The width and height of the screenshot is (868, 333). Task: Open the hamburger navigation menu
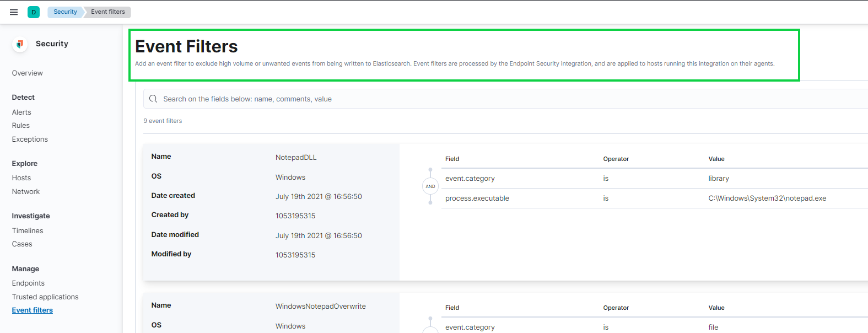14,12
